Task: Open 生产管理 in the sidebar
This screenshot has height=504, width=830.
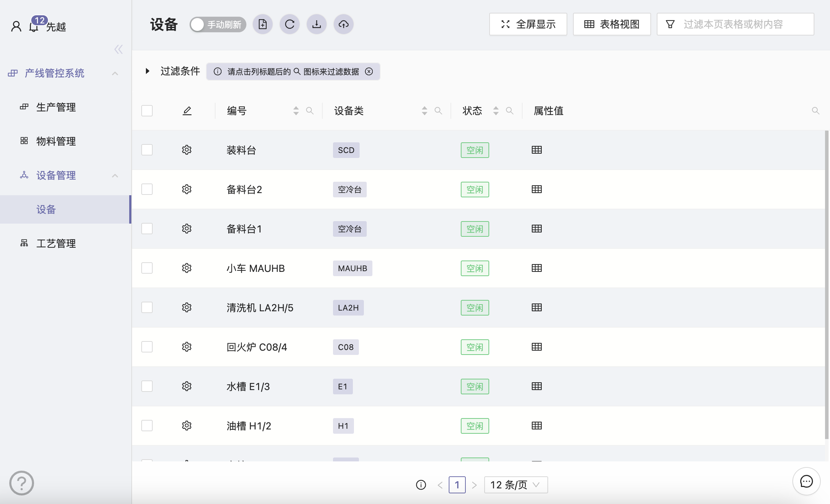Action: click(x=56, y=107)
